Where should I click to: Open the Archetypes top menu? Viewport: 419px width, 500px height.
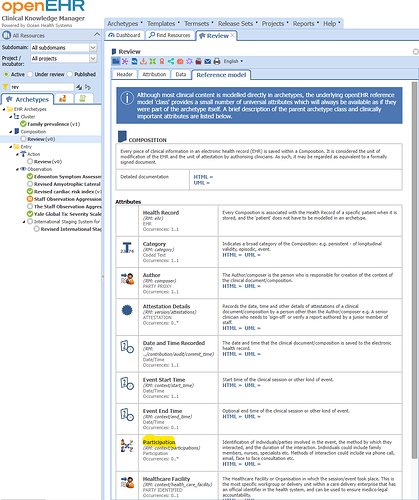point(125,24)
